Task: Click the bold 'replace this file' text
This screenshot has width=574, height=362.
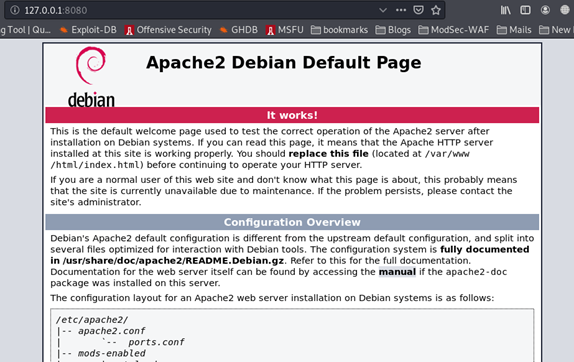Action: (328, 153)
